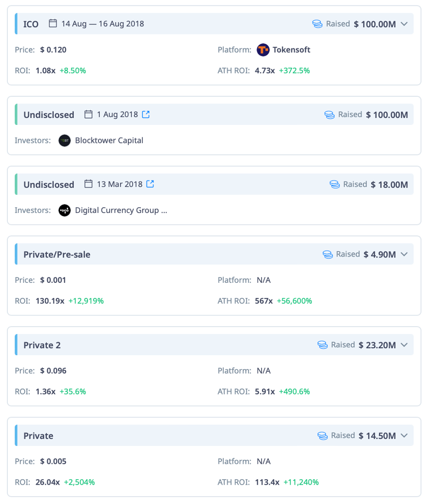Click coins icon beside Raised $ 4.90M
The width and height of the screenshot is (431, 504).
327,254
